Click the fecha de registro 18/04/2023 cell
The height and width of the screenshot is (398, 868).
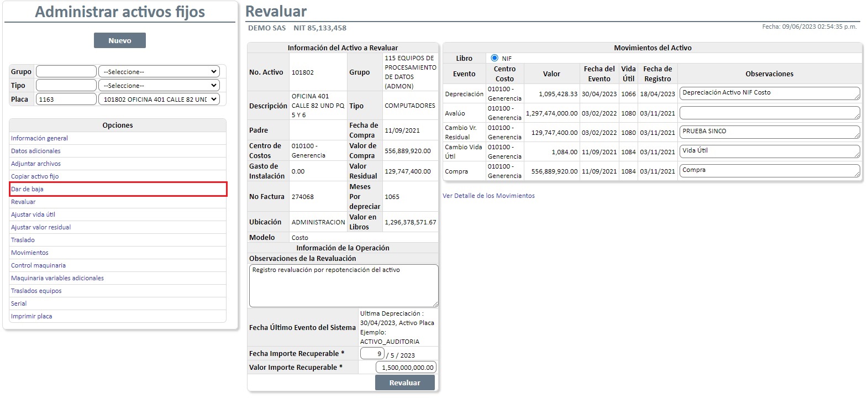click(657, 94)
